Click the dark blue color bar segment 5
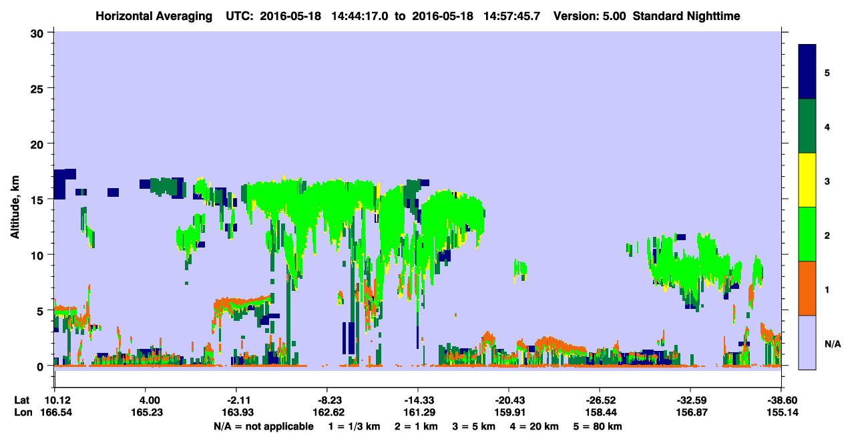This screenshot has width=868, height=445. (807, 71)
